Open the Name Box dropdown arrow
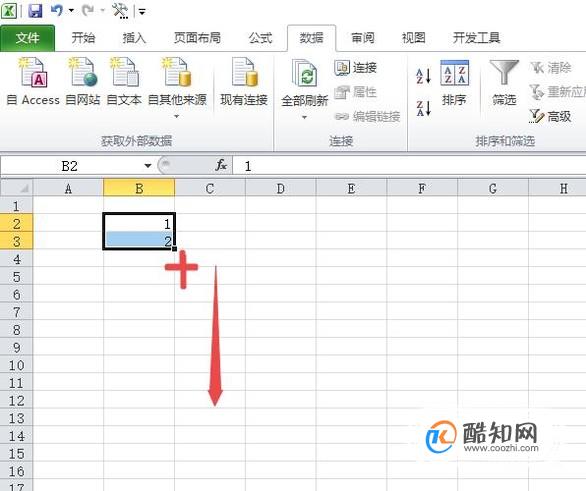 coord(148,166)
